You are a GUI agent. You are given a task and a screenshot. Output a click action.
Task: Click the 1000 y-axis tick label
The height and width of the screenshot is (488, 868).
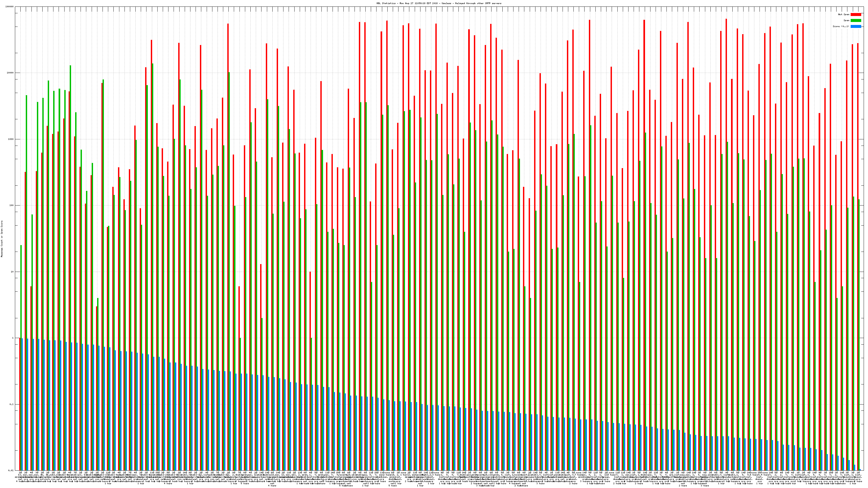coord(11,139)
